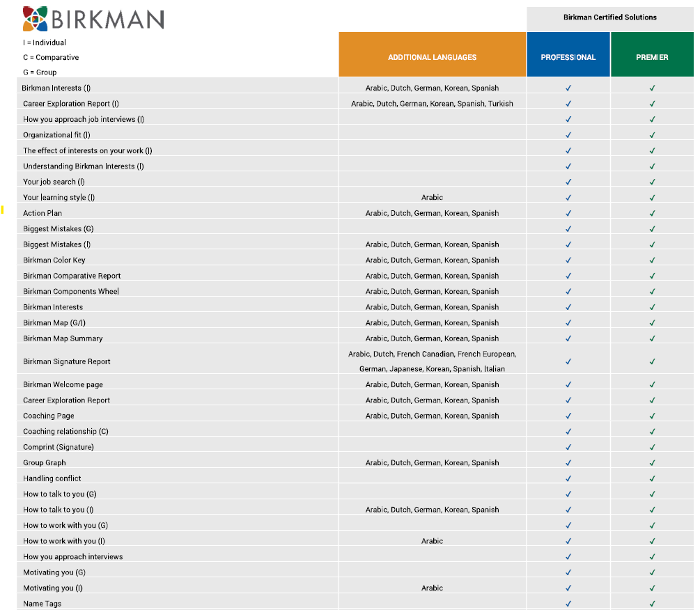Click Premier checkmark for Birkman Interests (I)
The width and height of the screenshot is (700, 610).
pyautogui.click(x=652, y=88)
